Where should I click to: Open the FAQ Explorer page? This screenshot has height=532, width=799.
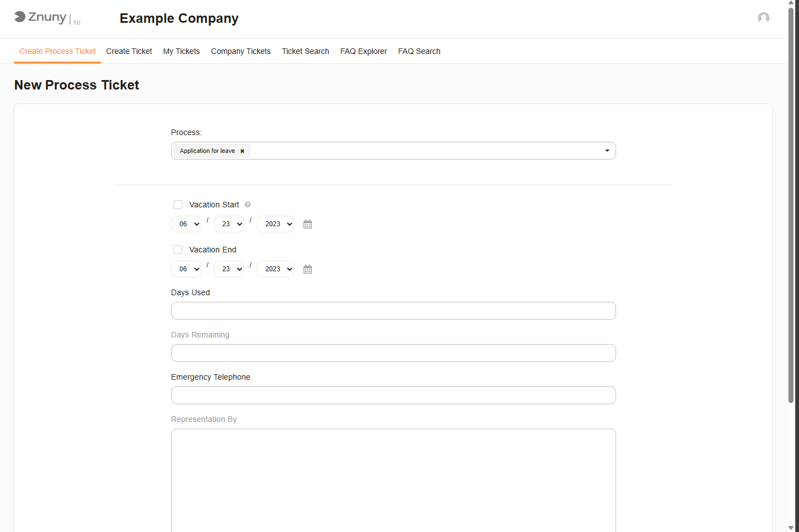click(364, 51)
